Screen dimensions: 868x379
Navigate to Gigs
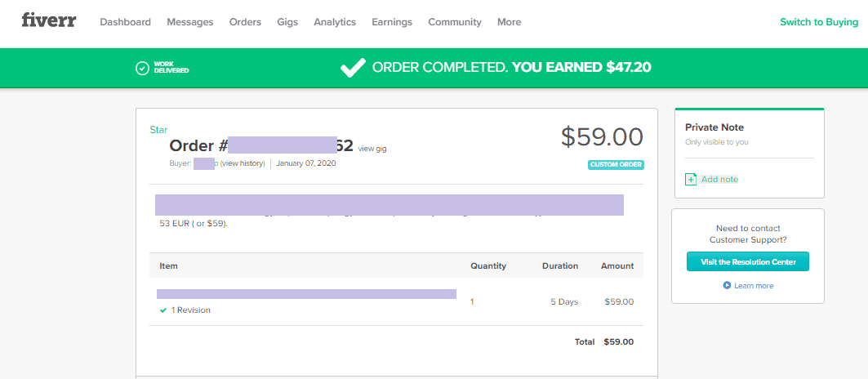pos(287,22)
